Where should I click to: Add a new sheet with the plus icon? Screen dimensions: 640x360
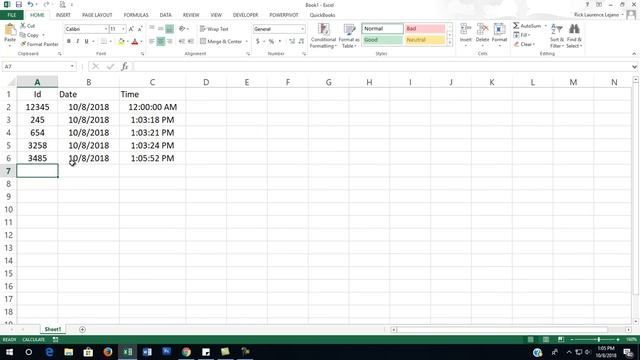click(x=82, y=329)
